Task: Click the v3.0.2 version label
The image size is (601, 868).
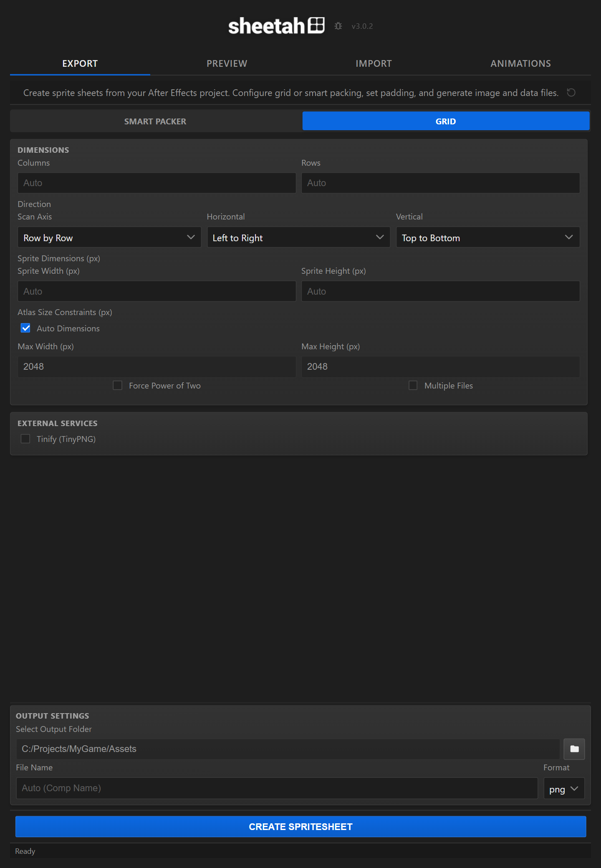Action: [x=362, y=26]
